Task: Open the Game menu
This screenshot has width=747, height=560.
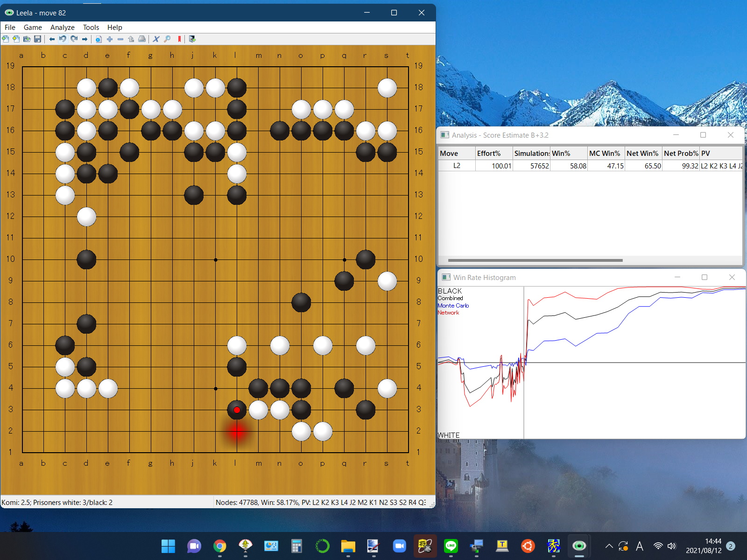Action: tap(33, 28)
